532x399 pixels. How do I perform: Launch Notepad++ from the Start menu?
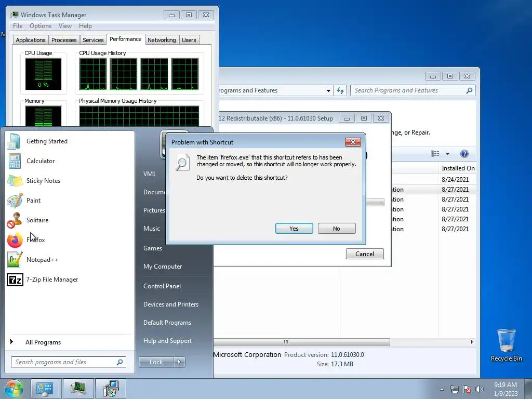click(42, 260)
